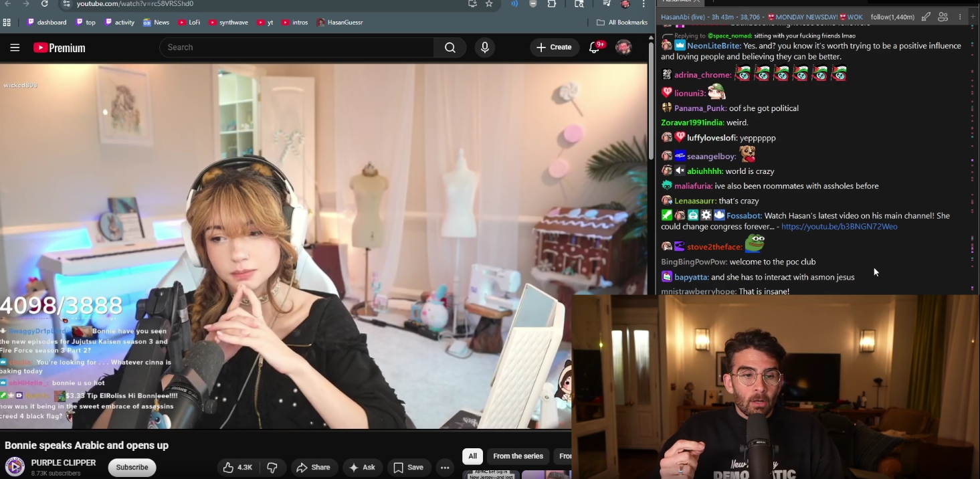
Task: Close the HasanAbi chat tab
Action: pos(697,1)
